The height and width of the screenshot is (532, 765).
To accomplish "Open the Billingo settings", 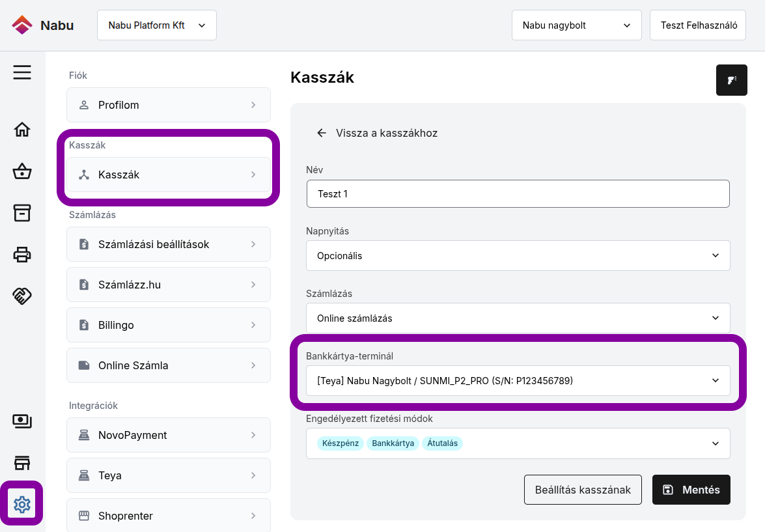I will tap(169, 325).
